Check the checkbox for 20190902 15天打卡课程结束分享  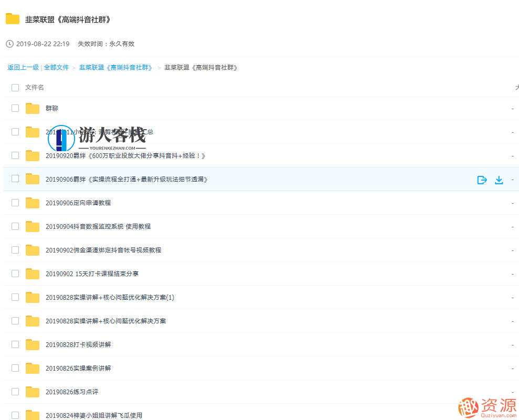(15, 274)
